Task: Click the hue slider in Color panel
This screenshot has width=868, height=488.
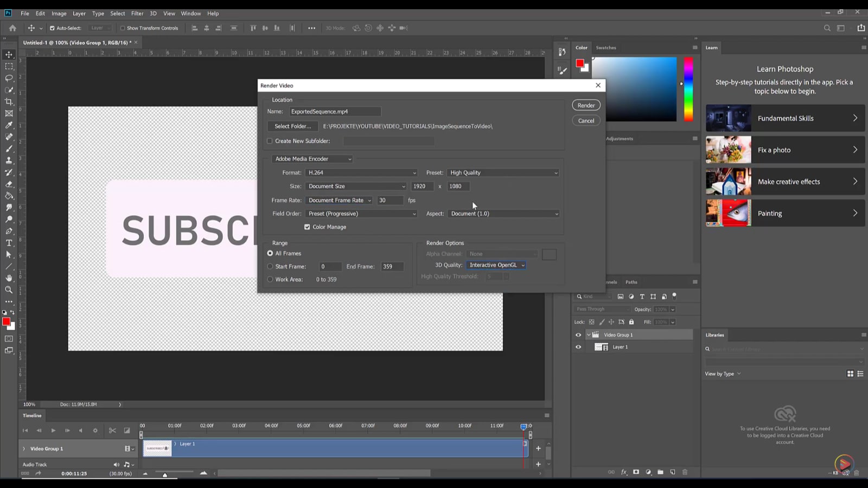Action: 688,89
